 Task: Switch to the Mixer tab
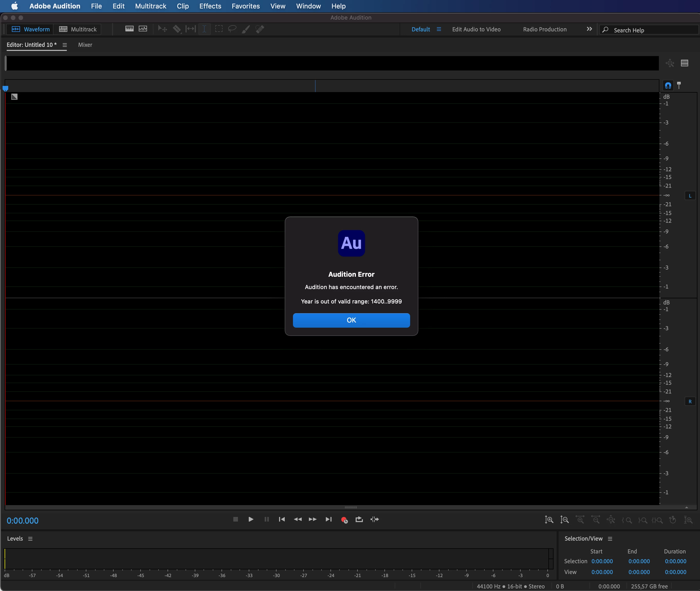click(85, 45)
